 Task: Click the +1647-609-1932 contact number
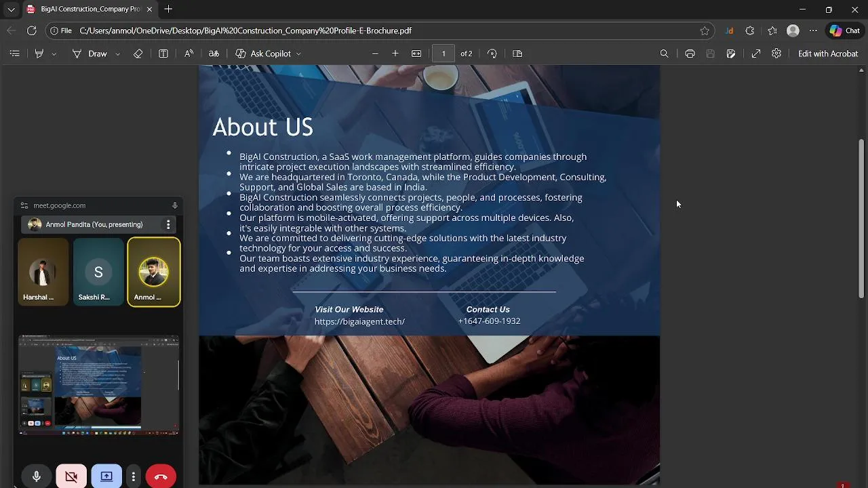(x=489, y=321)
